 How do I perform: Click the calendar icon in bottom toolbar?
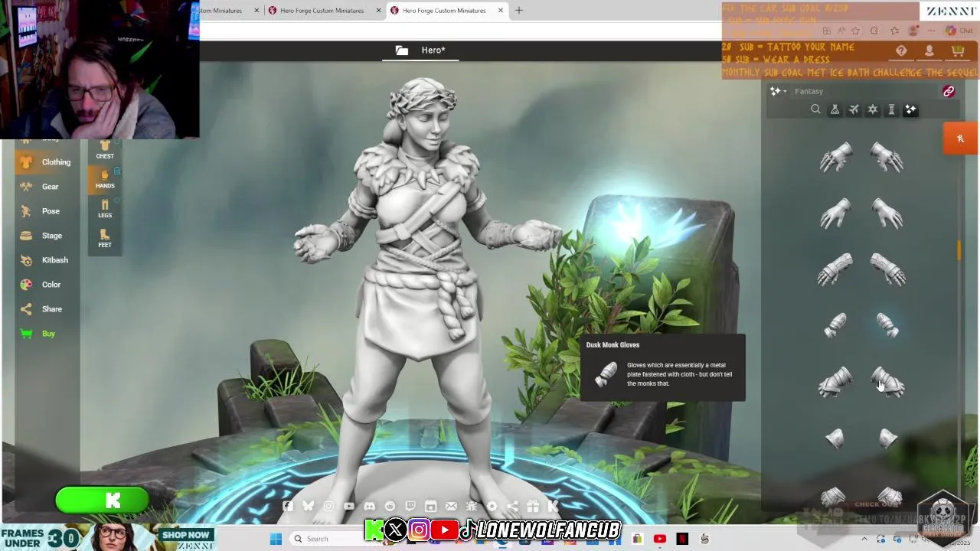431,506
